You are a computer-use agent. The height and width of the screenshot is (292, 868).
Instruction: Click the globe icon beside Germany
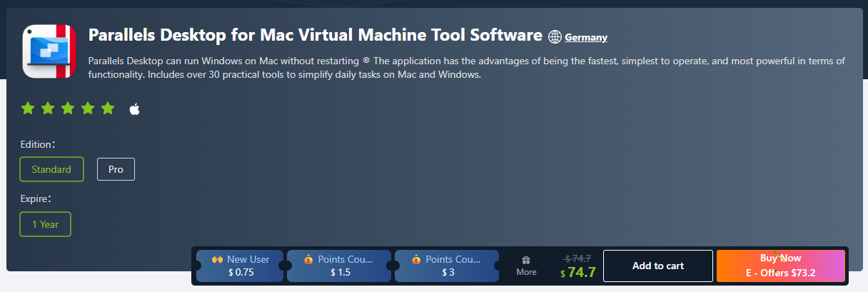click(x=555, y=36)
